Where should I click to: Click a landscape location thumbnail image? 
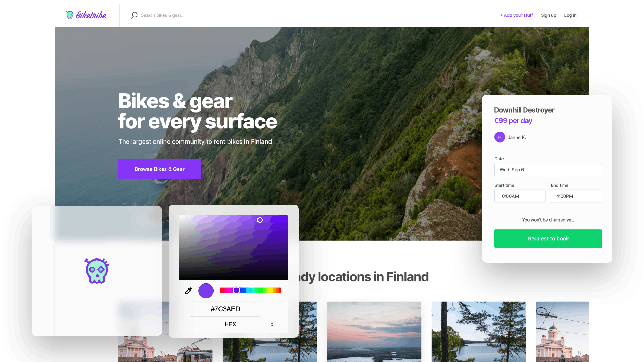pos(374,332)
